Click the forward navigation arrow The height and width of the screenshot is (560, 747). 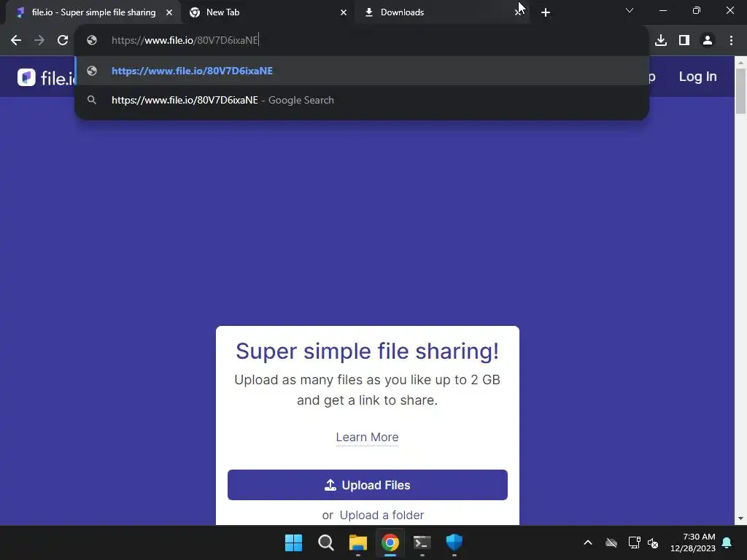[39, 41]
